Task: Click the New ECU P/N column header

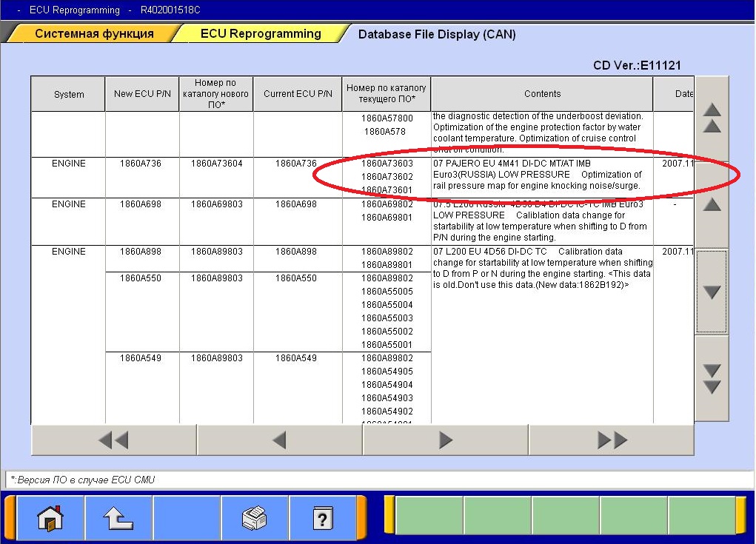Action: [x=142, y=94]
